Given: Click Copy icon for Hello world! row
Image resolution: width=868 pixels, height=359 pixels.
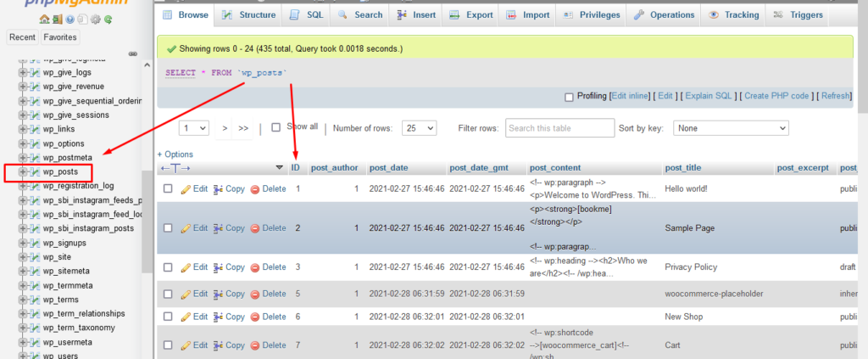Looking at the screenshot, I should [218, 189].
